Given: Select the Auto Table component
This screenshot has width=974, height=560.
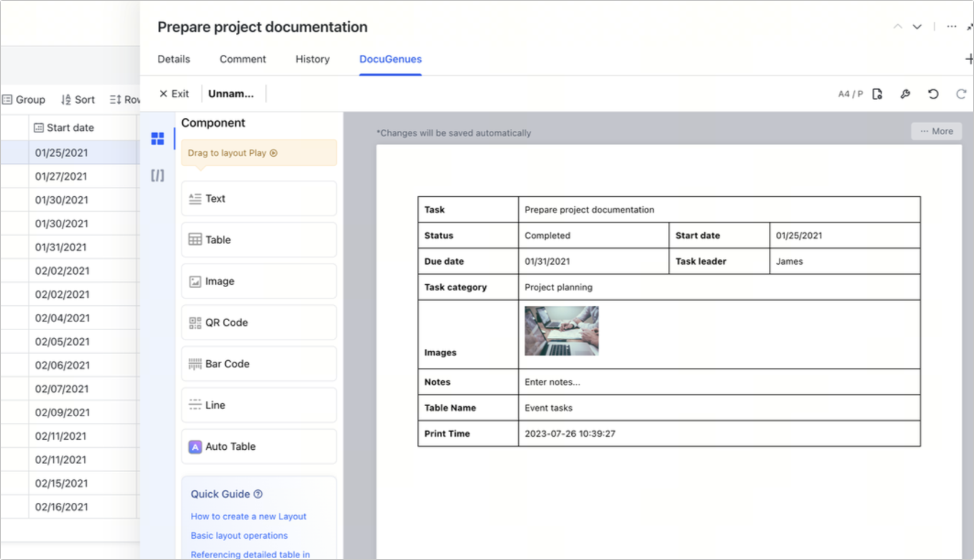Looking at the screenshot, I should point(258,446).
